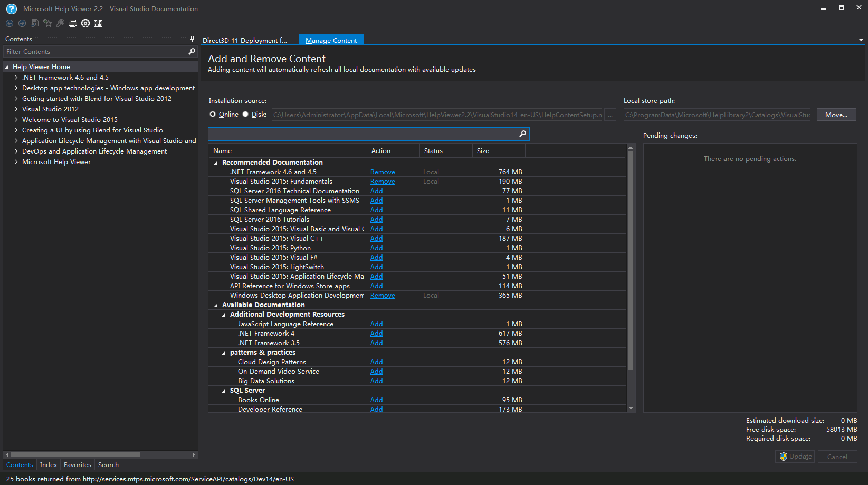Remove Windows Desktop Application Development content

(383, 296)
